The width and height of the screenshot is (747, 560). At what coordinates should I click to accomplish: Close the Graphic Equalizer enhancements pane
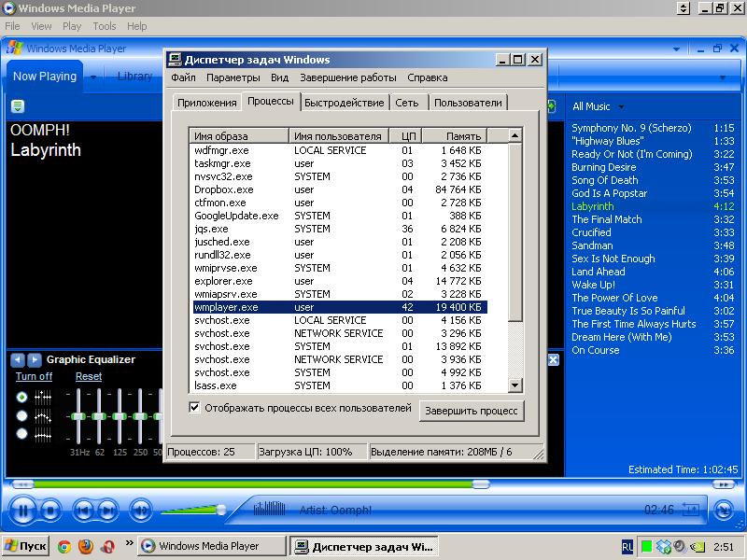[x=553, y=359]
